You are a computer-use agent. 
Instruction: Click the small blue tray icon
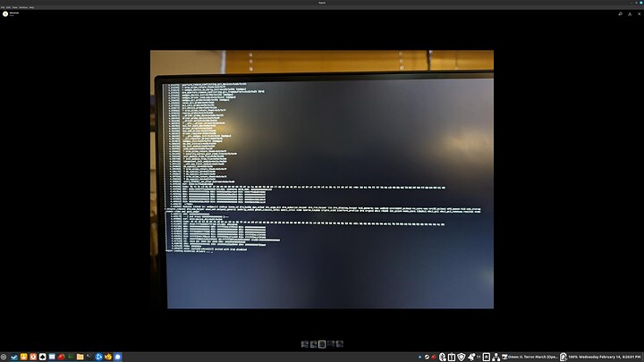[419, 357]
